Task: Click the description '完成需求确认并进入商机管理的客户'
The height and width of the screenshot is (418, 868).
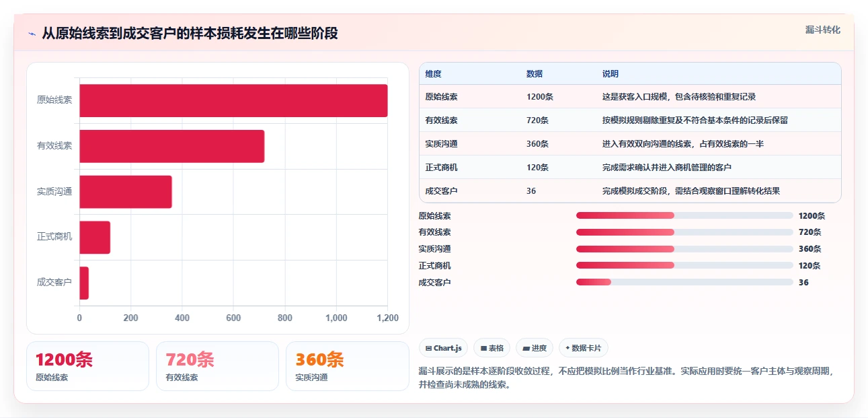Action: pos(667,168)
